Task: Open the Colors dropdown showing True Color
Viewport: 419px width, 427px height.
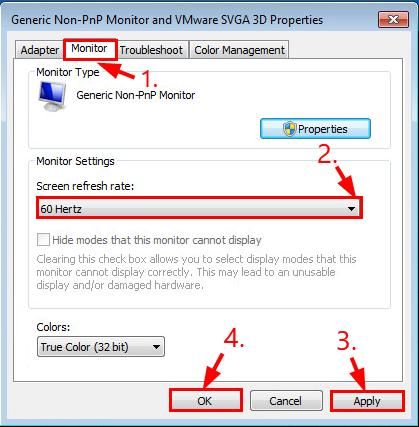Action: click(101, 347)
